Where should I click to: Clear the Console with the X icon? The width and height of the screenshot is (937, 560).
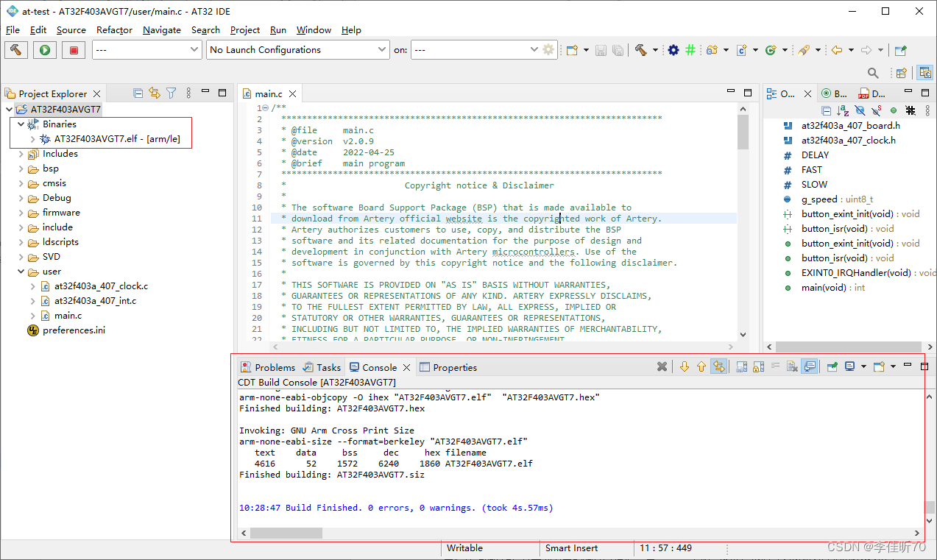click(662, 366)
